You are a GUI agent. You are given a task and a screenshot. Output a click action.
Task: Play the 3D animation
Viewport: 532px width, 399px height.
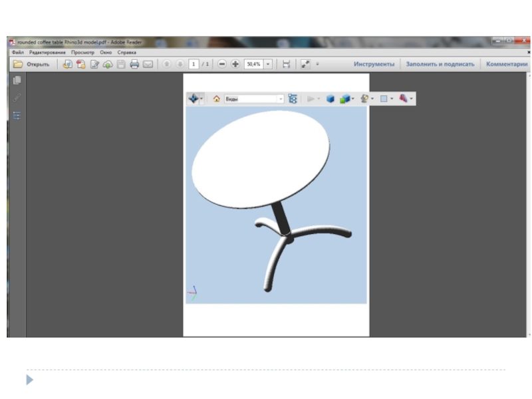click(311, 98)
